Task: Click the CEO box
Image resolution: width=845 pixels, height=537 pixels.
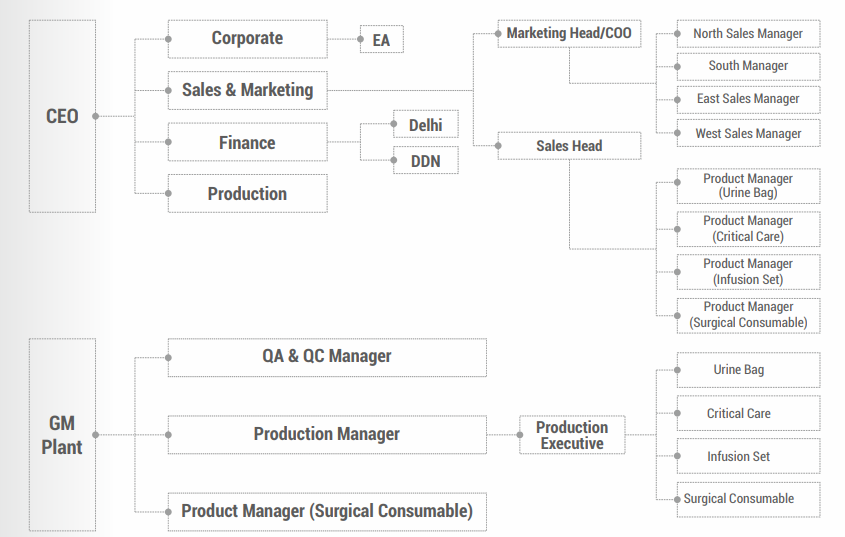Action: [x=62, y=116]
